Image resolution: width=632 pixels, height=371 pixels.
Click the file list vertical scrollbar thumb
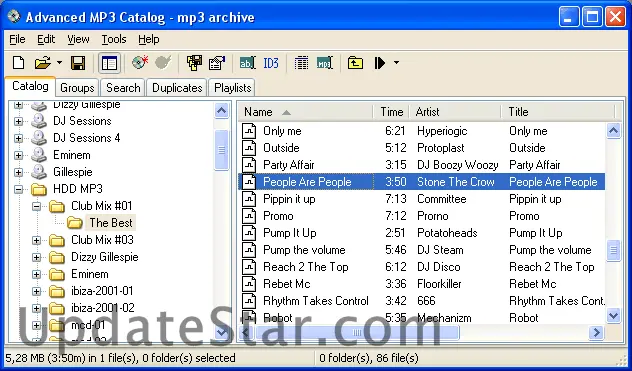pos(613,250)
